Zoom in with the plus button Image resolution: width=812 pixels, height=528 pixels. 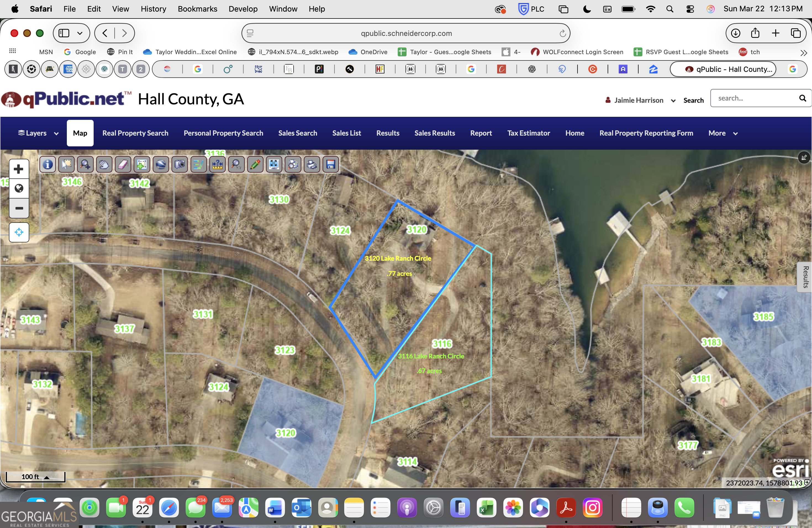[19, 169]
